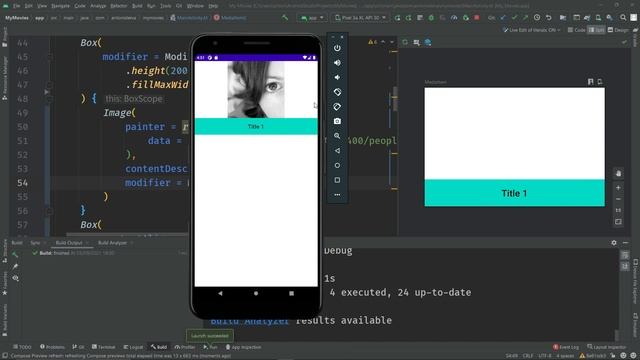The image size is (640, 360).
Task: Tap the emulator sidebar Overview square
Action: click(337, 180)
